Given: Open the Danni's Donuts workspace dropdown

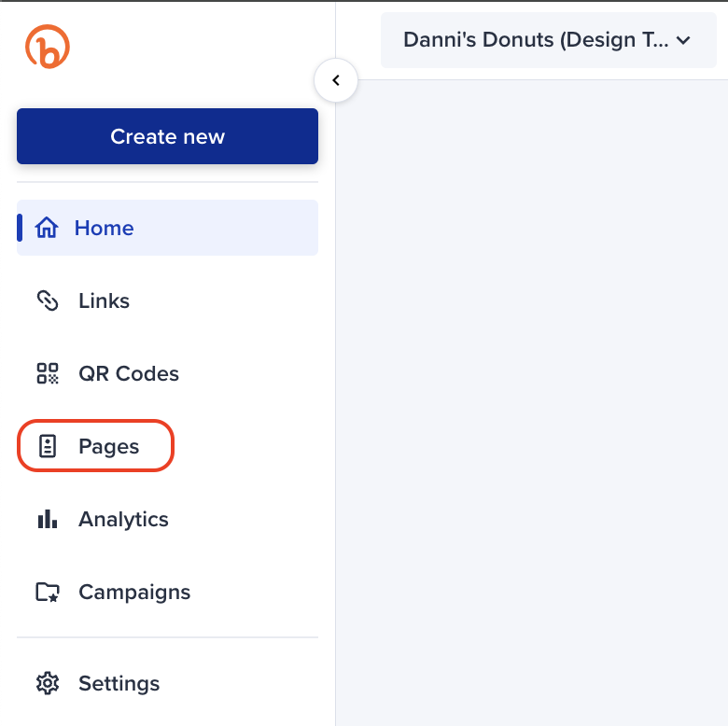Looking at the screenshot, I should 536,40.
